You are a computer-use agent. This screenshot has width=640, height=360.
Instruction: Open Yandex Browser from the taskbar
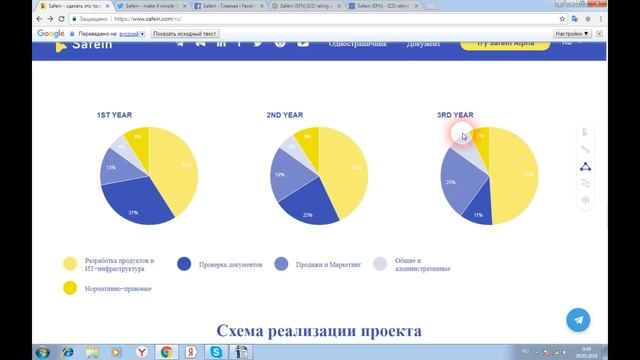pos(142,352)
